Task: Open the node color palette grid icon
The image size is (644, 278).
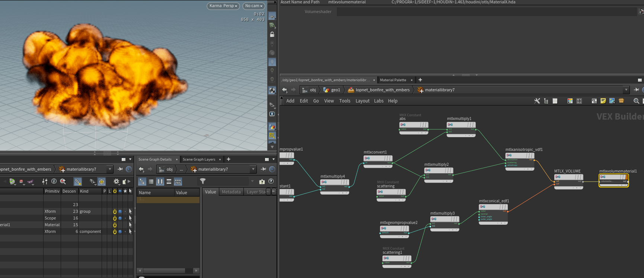Action: point(570,101)
